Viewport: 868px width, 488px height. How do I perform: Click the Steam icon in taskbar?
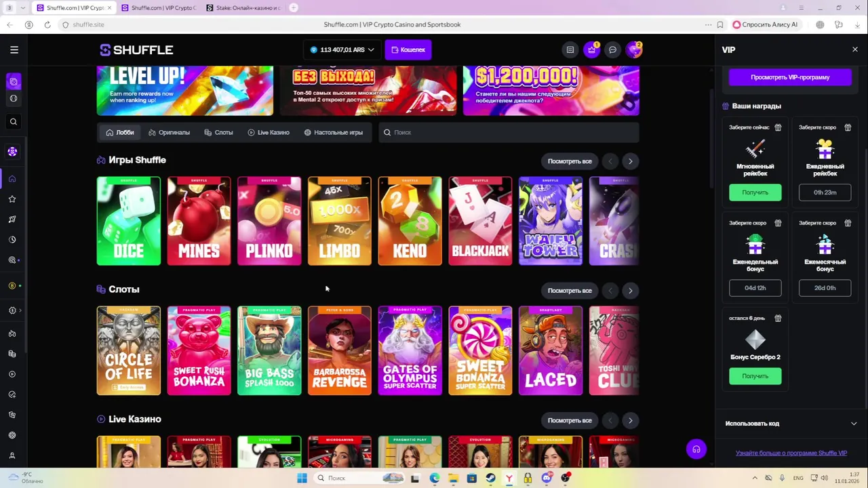tap(490, 478)
